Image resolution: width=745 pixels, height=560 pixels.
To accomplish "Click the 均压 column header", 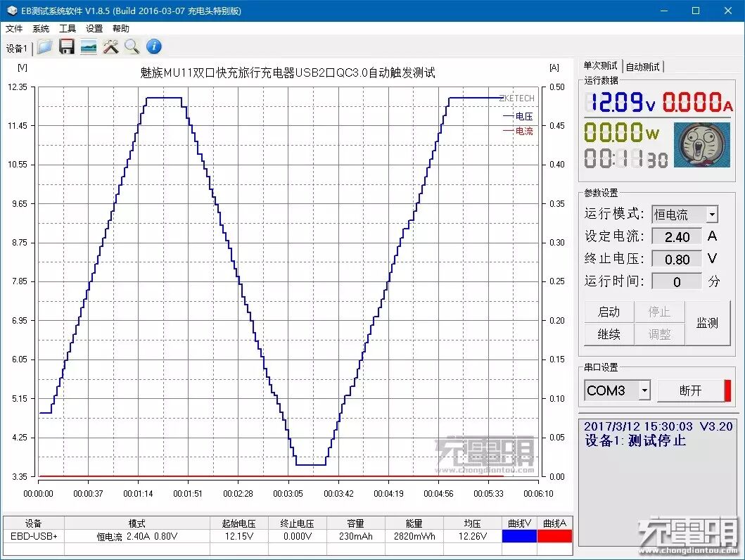I will pyautogui.click(x=472, y=523).
